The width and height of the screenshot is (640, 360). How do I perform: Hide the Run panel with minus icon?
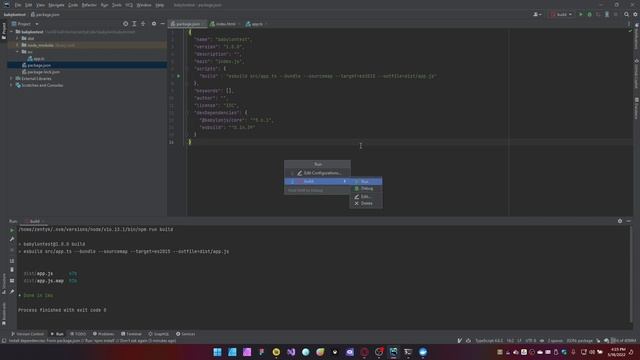629,221
